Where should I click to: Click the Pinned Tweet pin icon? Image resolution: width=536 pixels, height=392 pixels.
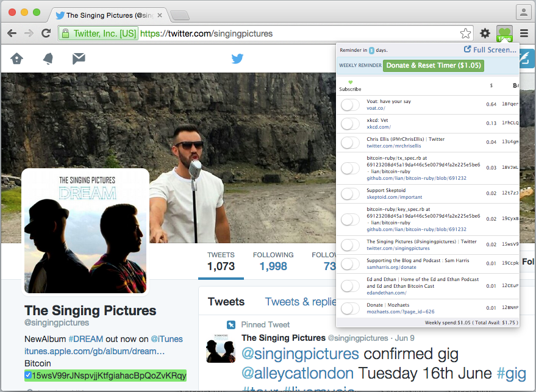pyautogui.click(x=231, y=325)
